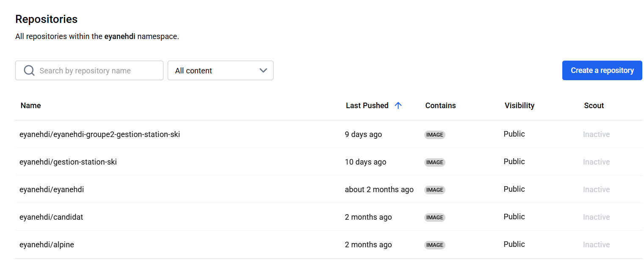The width and height of the screenshot is (644, 260).
Task: Click the Name column header
Action: tap(30, 105)
